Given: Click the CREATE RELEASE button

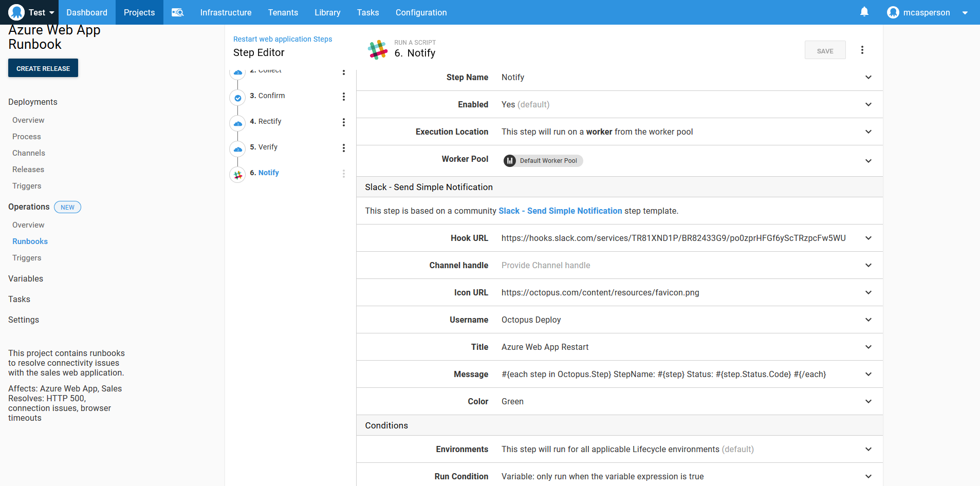Looking at the screenshot, I should (x=43, y=68).
